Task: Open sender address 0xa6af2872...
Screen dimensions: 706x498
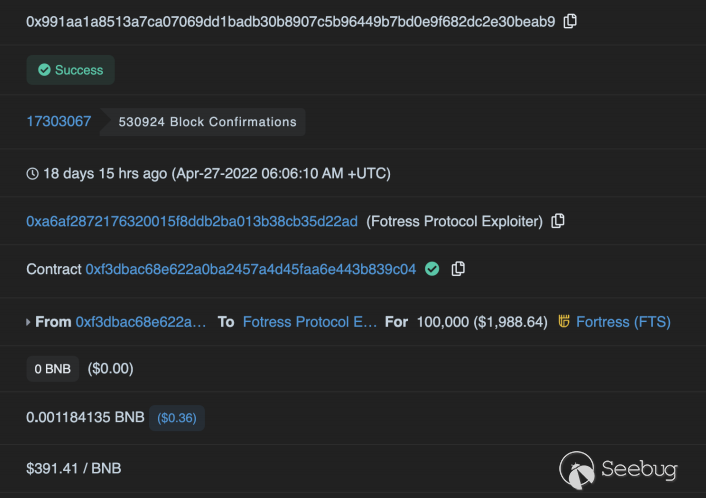Action: [191, 221]
